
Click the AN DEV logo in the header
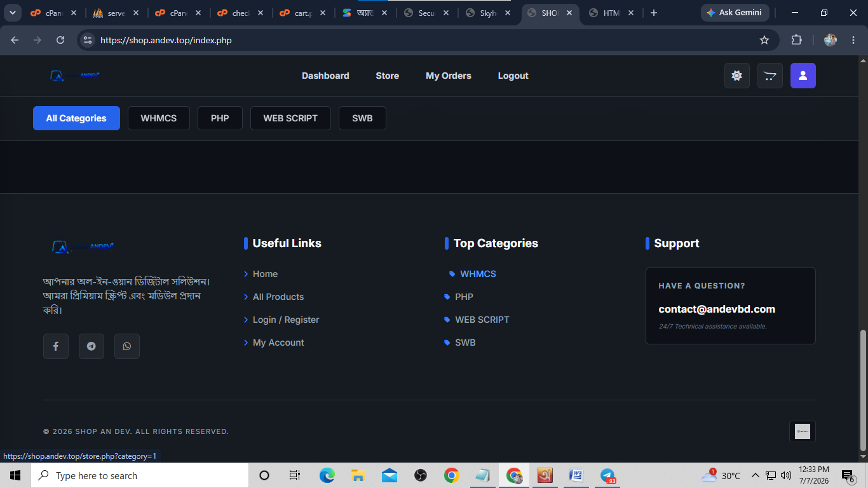pyautogui.click(x=75, y=76)
